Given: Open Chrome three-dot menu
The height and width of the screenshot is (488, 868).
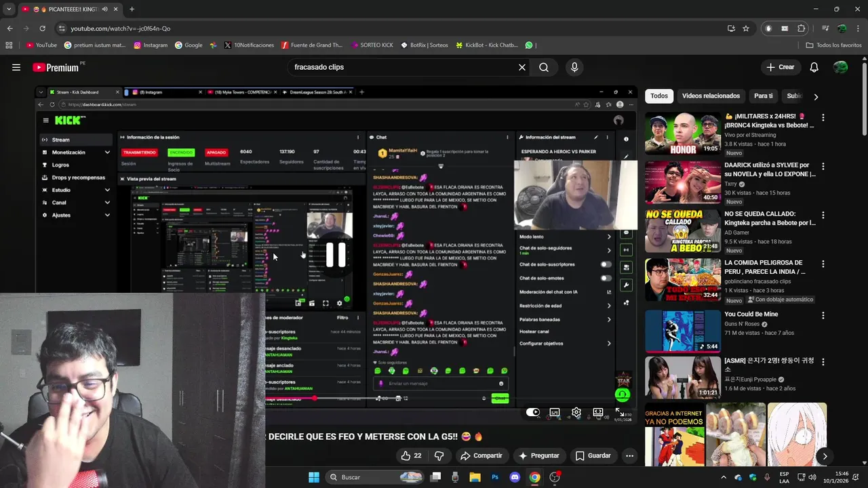Looking at the screenshot, I should pyautogui.click(x=858, y=28).
